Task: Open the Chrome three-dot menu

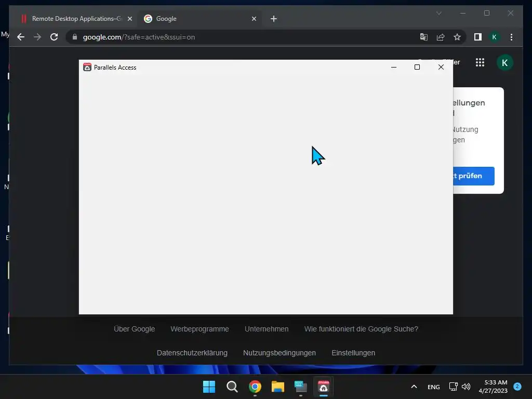Action: pos(511,37)
